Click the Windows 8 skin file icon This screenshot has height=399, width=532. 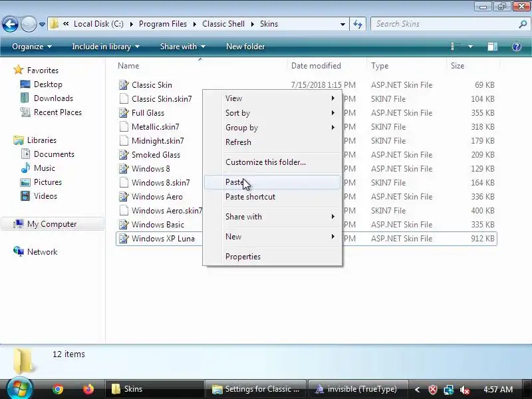pyautogui.click(x=124, y=169)
